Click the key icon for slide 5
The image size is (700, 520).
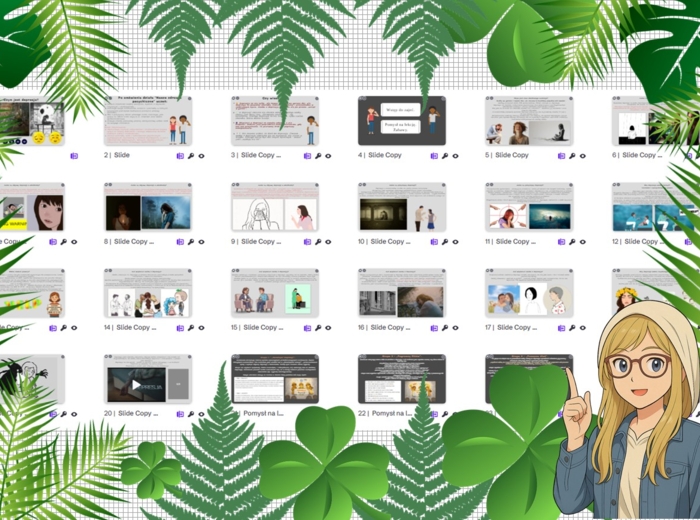572,156
